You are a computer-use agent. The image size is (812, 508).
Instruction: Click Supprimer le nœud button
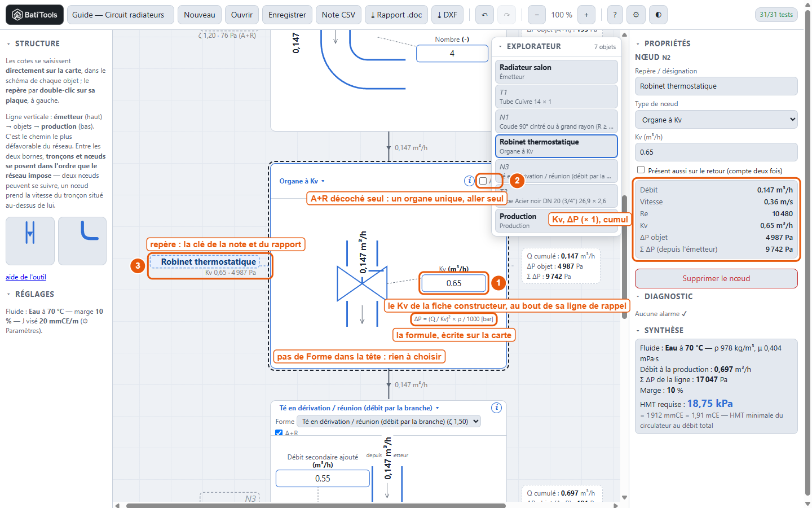click(x=716, y=278)
